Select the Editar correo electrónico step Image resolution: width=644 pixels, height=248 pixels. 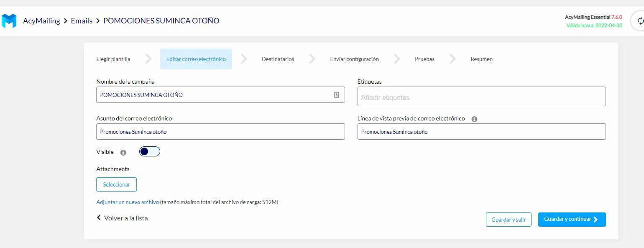196,59
